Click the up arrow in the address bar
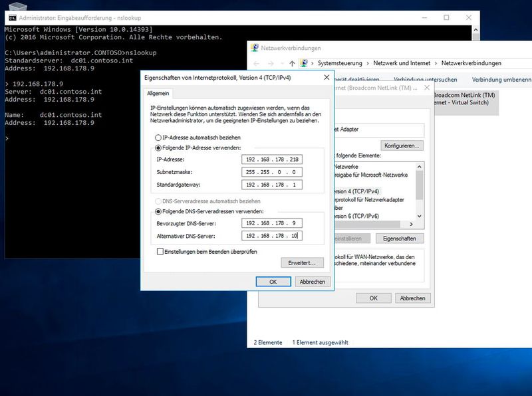532x396 pixels. click(x=293, y=62)
